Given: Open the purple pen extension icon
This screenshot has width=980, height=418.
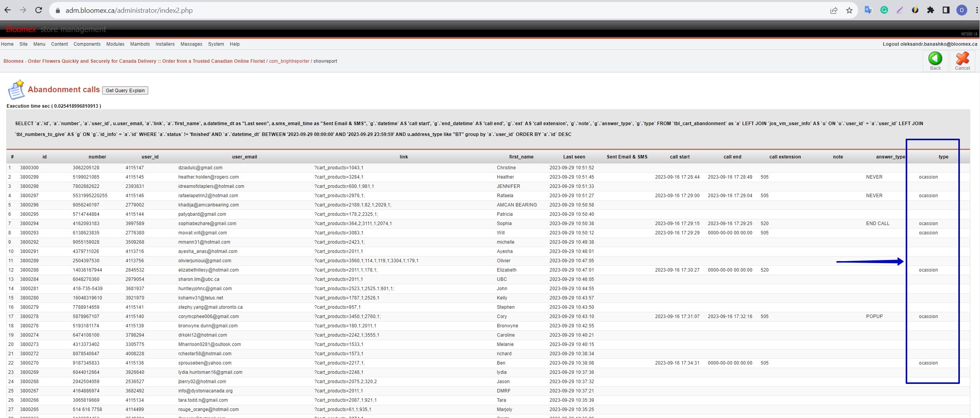Looking at the screenshot, I should [x=899, y=10].
